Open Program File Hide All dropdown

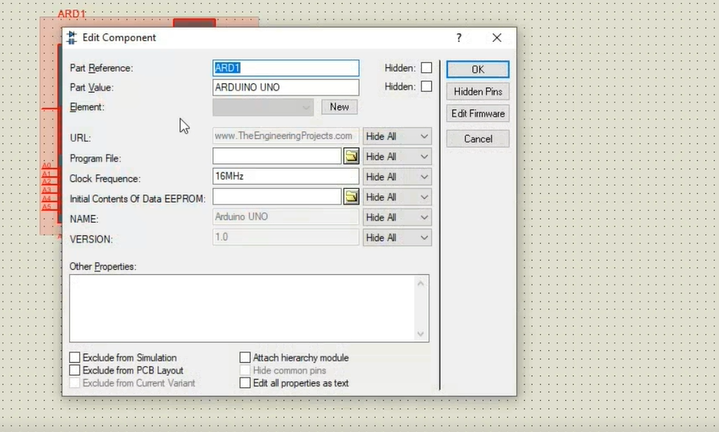pyautogui.click(x=397, y=156)
